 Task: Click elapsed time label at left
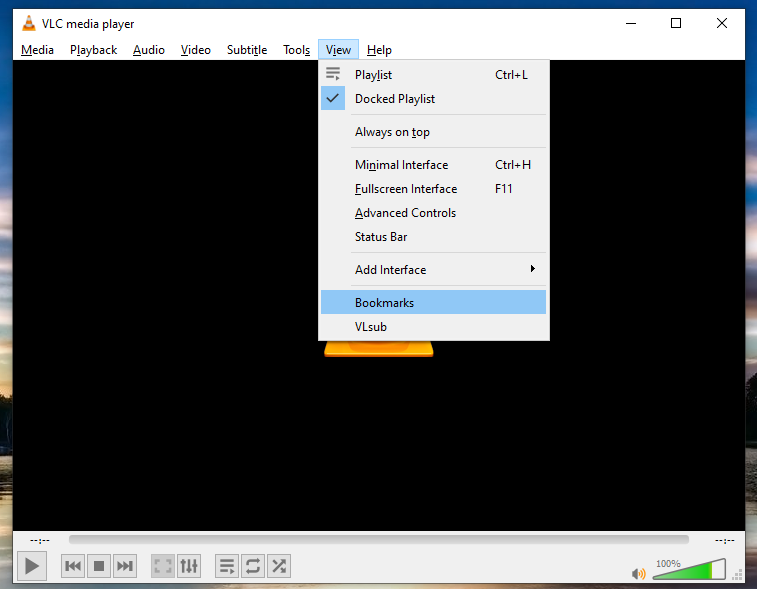(40, 540)
